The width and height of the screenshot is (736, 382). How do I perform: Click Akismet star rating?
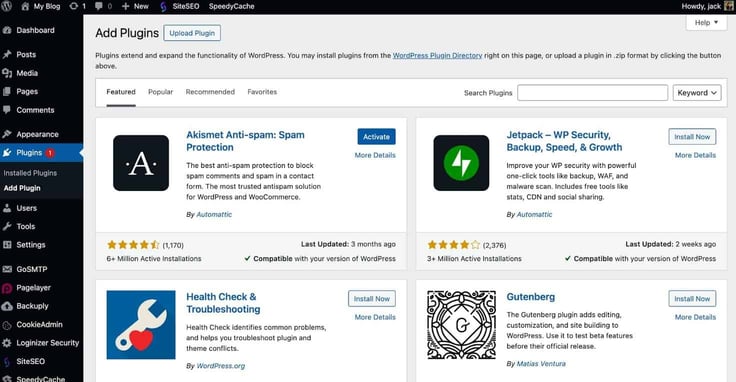pyautogui.click(x=133, y=245)
